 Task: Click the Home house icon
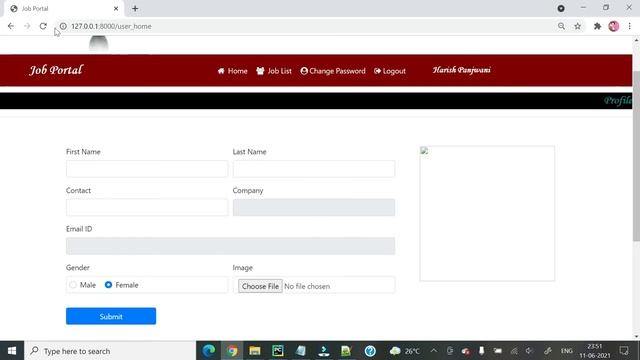(221, 71)
